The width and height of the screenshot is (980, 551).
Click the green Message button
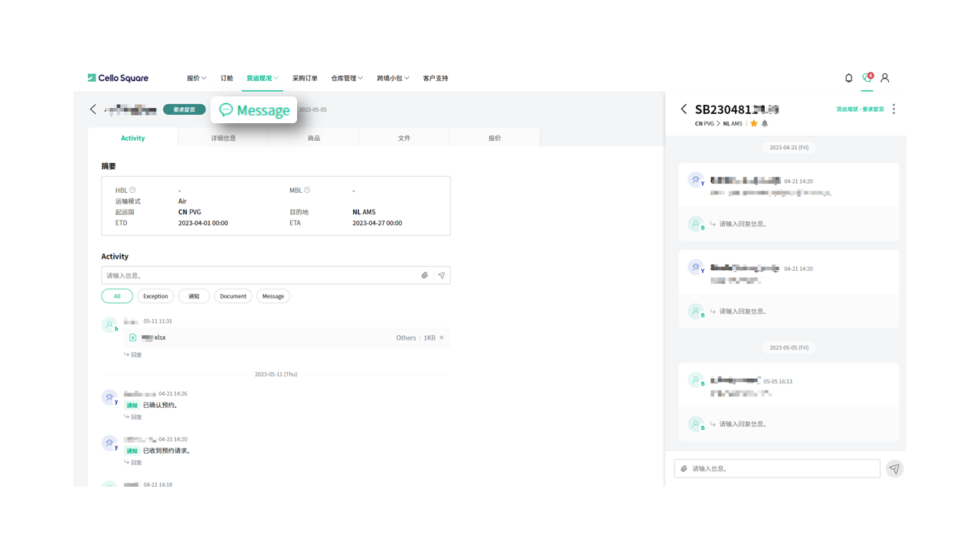(x=254, y=110)
